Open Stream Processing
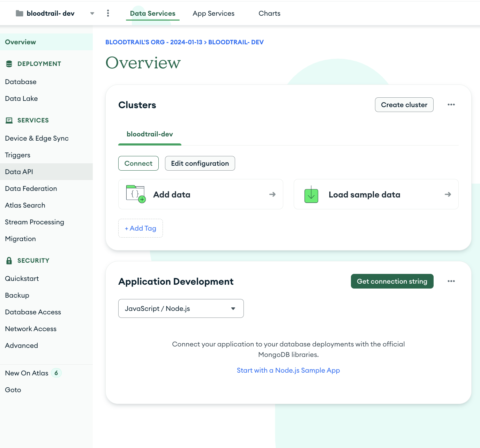Image resolution: width=480 pixels, height=448 pixels. tap(35, 222)
